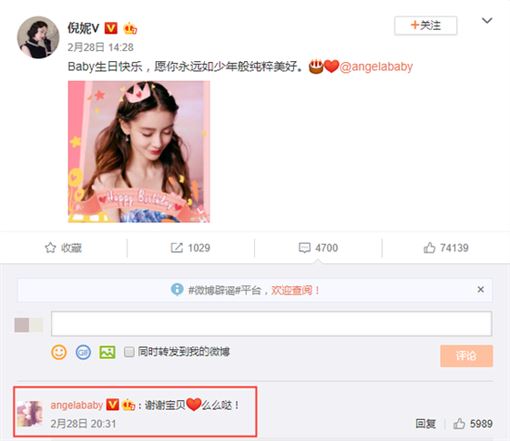
Task: Repost via the share icon showing 1029
Action: tap(177, 248)
